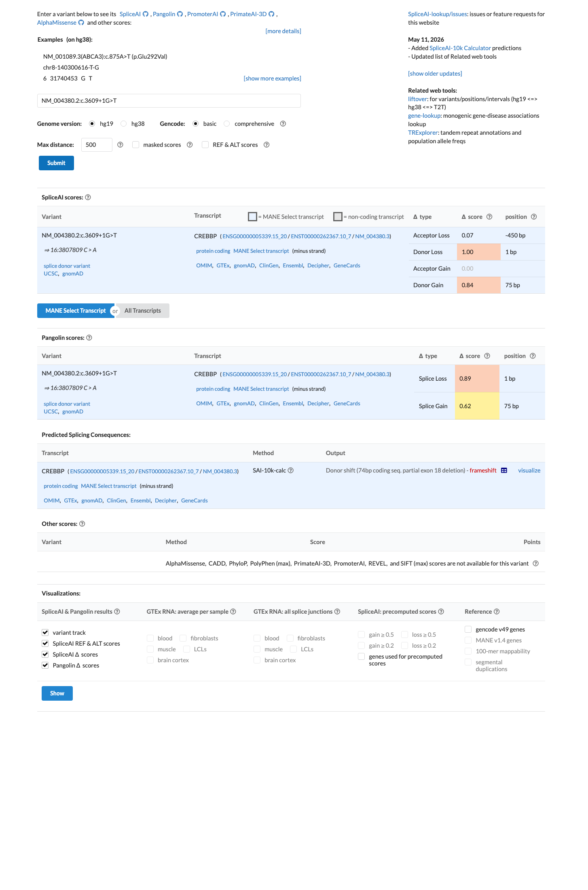This screenshot has width=588, height=890.
Task: Select Gencode comprehensive option
Action: point(227,124)
